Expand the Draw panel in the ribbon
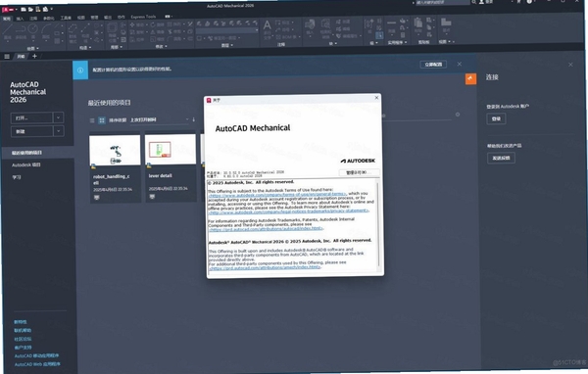This screenshot has width=588, height=374. click(x=32, y=48)
